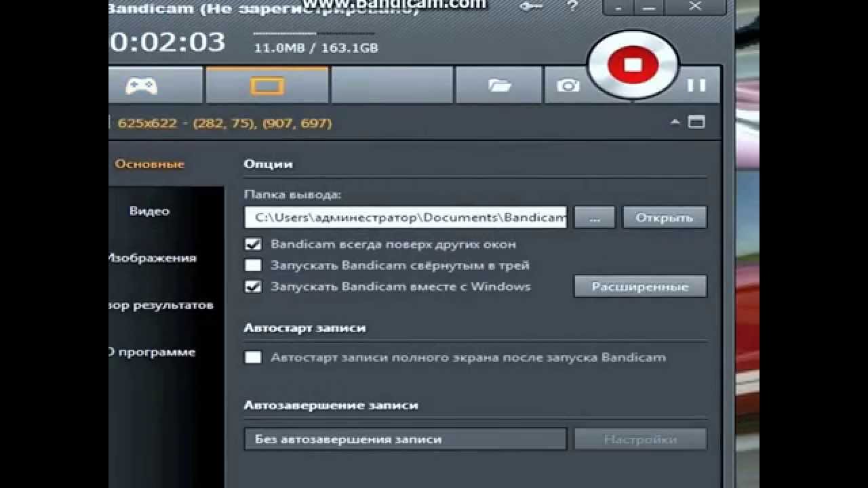Pause the recording
This screenshot has height=488, width=868.
coord(696,85)
